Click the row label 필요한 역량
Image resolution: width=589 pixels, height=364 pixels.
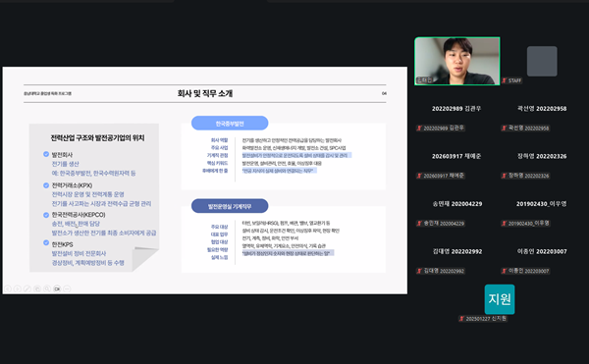[218, 249]
